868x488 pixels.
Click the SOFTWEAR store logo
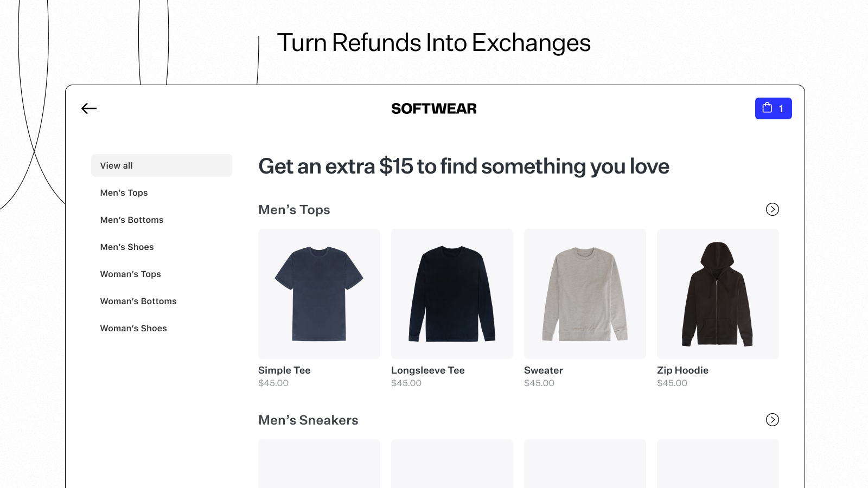434,108
